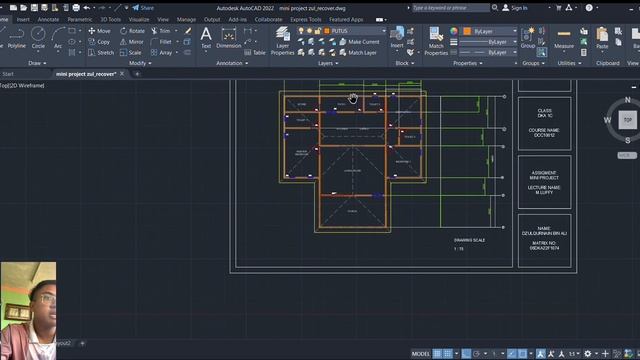Select the Dimension tool
The width and height of the screenshot is (640, 360).
[x=229, y=38]
